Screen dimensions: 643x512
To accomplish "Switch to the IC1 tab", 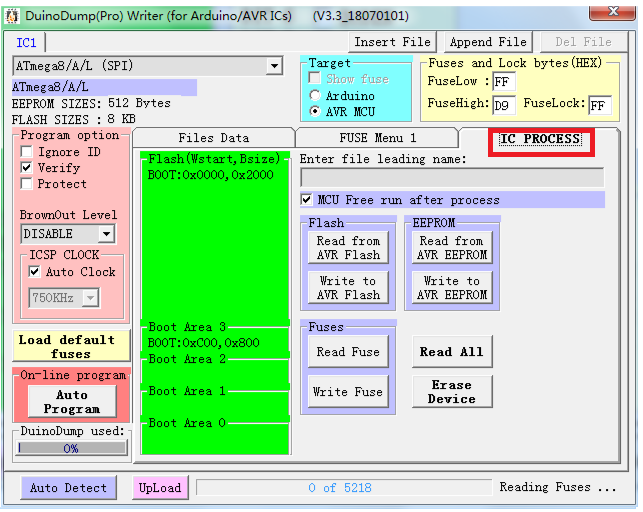I will coord(26,43).
